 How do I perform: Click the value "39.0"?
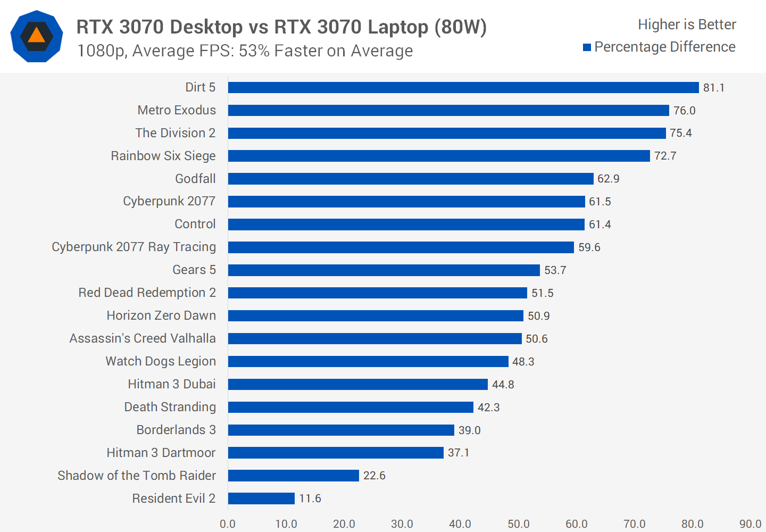pos(469,430)
